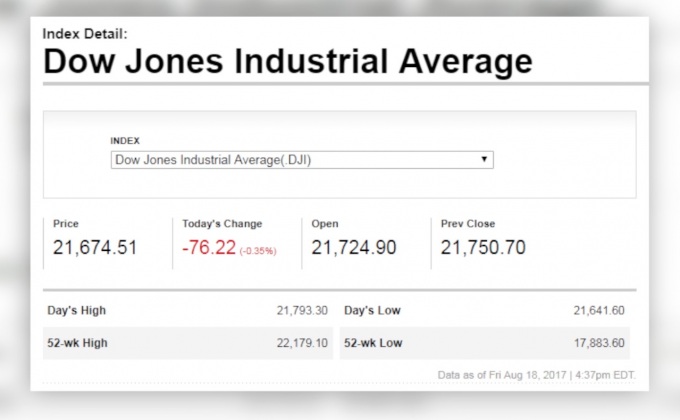This screenshot has height=420, width=680.
Task: Click the INDEX label above the selector
Action: tap(125, 141)
